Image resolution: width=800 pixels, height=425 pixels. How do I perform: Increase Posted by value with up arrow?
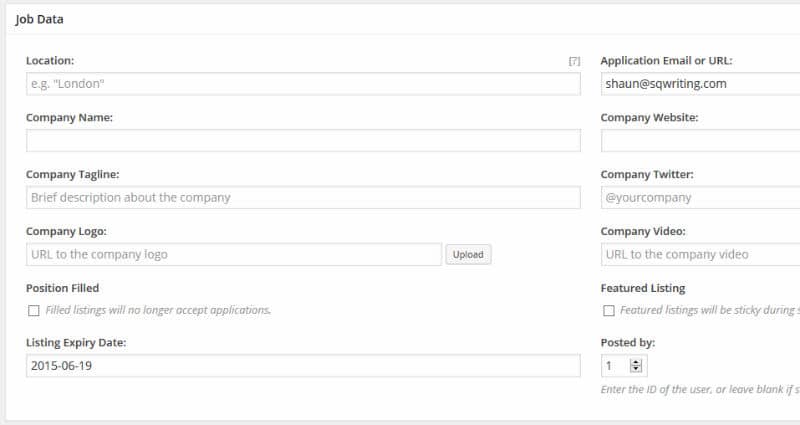pyautogui.click(x=636, y=362)
